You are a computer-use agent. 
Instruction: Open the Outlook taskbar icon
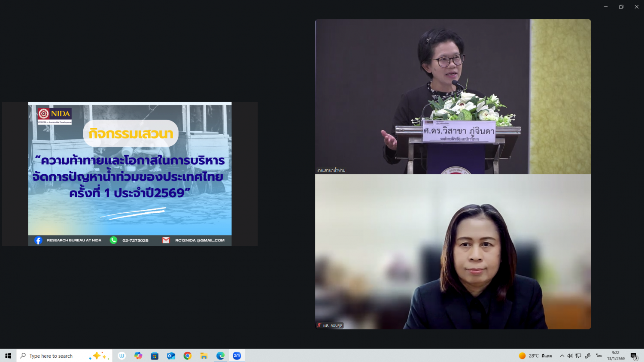(171, 356)
